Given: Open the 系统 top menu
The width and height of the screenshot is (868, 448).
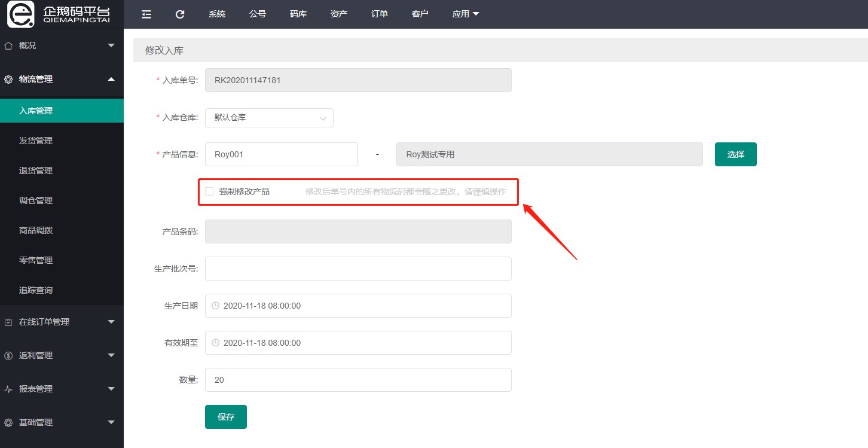Looking at the screenshot, I should point(217,14).
